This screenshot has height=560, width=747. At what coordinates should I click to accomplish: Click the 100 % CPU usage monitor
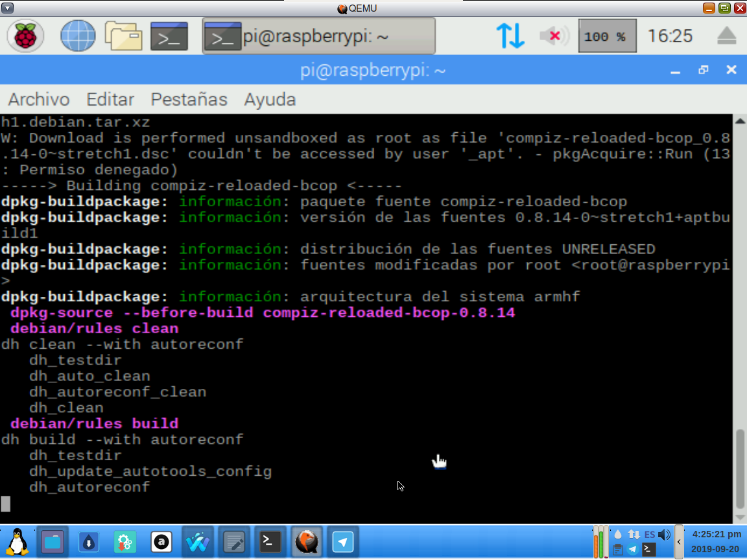tap(607, 36)
